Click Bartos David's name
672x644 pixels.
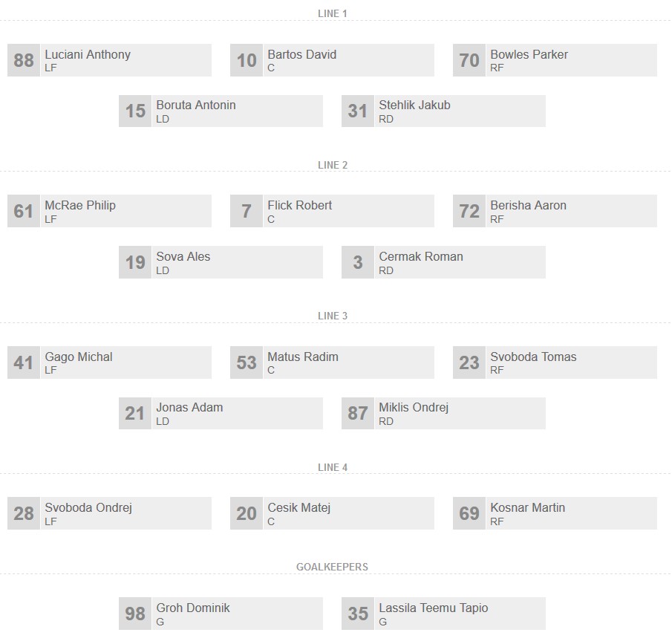point(301,55)
